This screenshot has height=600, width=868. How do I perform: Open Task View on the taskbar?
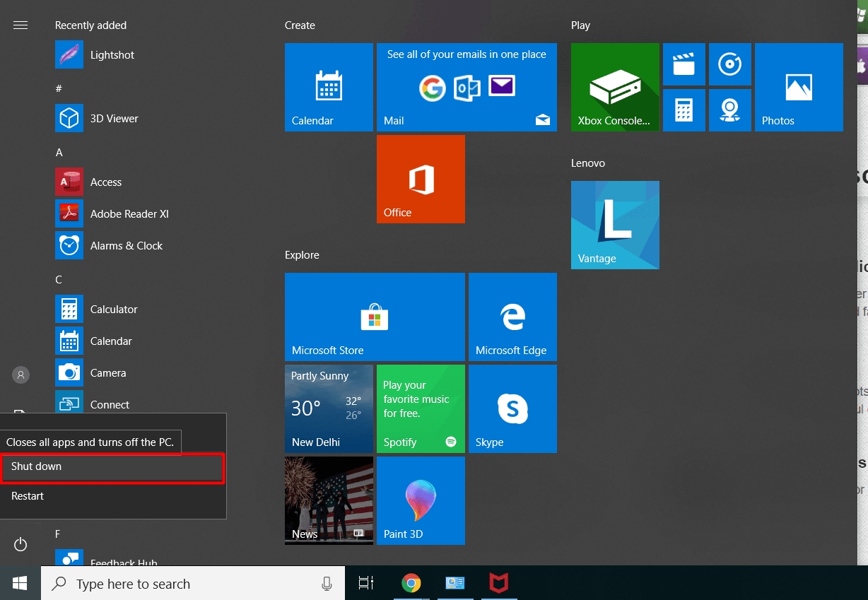tap(365, 583)
